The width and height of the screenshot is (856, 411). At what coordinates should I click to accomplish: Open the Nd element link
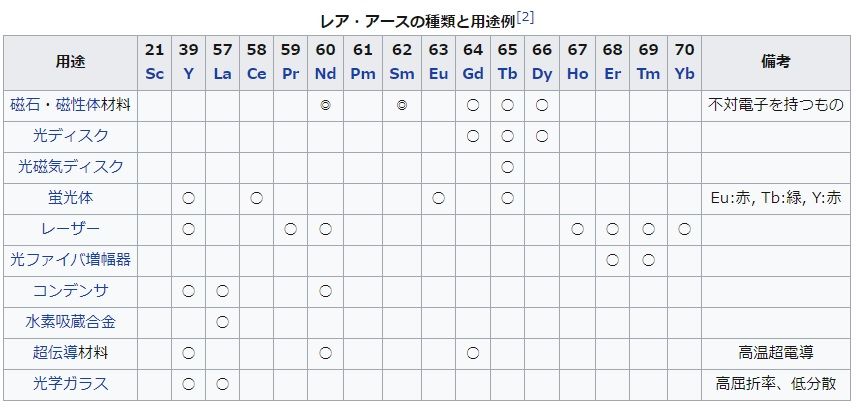(x=325, y=74)
